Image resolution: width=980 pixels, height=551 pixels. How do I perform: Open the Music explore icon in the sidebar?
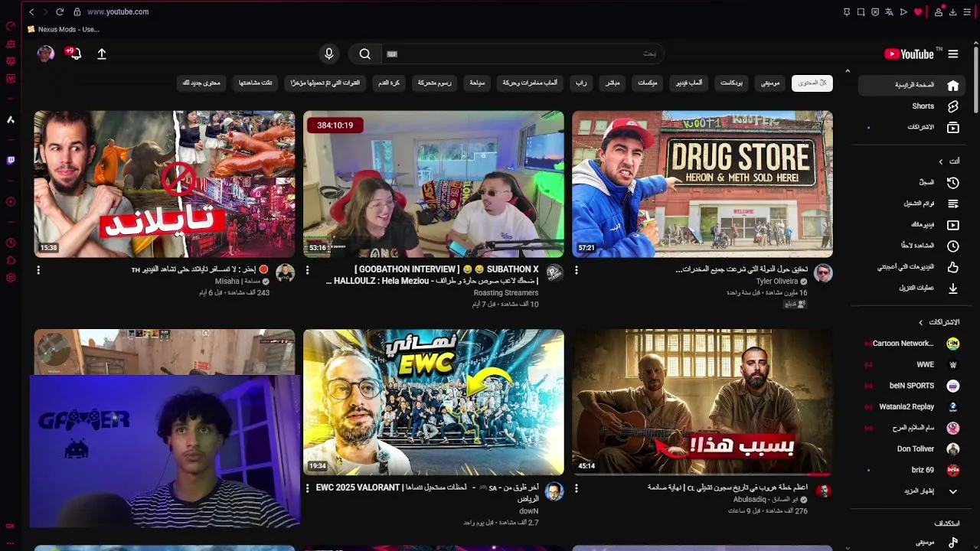(x=952, y=542)
